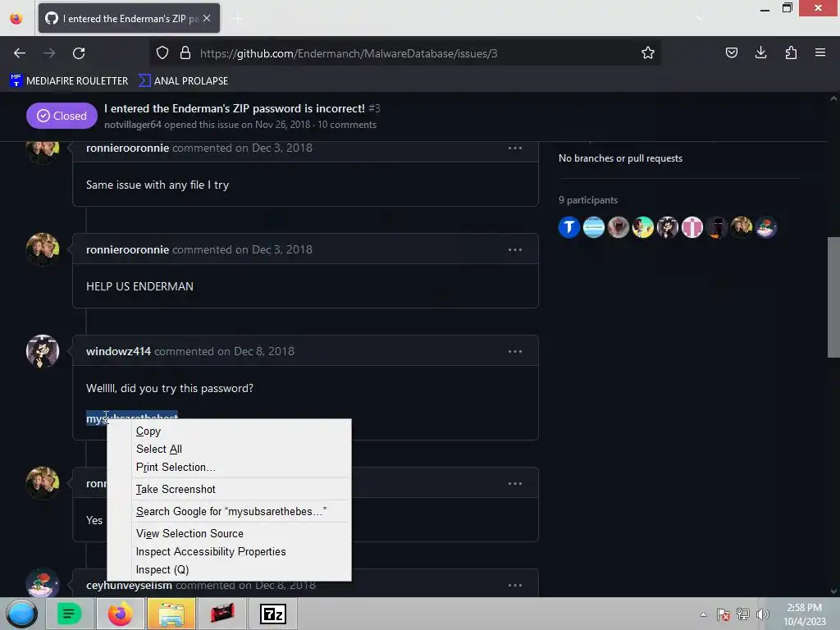Click the dark Enderman participant avatar
The height and width of the screenshot is (630, 840).
tap(717, 227)
